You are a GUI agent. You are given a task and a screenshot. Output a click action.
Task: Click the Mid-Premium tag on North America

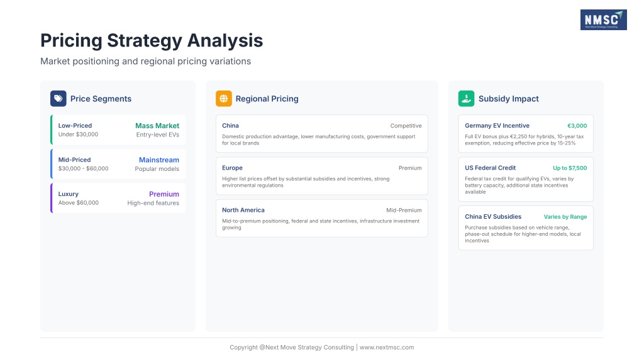point(404,211)
